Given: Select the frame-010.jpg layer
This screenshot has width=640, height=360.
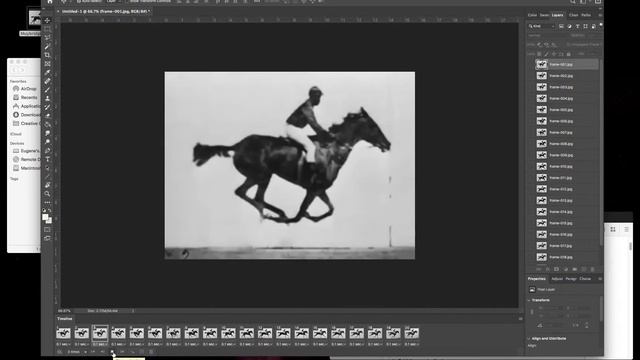Looking at the screenshot, I should 567,167.
